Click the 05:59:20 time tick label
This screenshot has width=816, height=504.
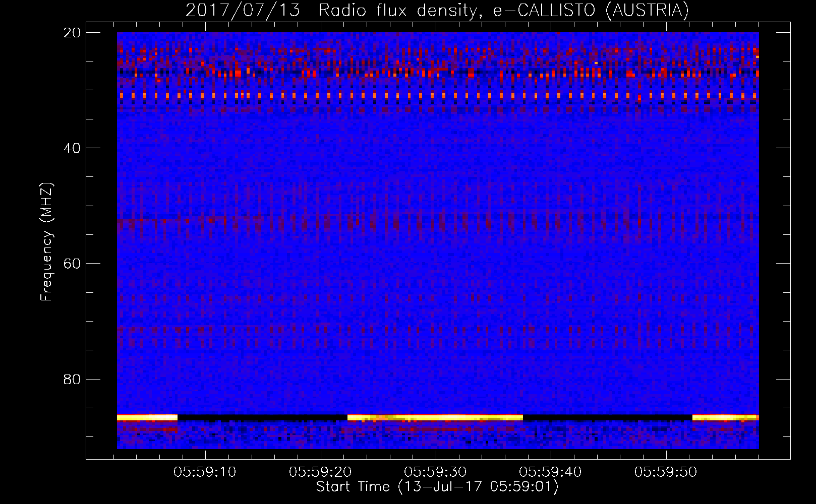coord(320,472)
